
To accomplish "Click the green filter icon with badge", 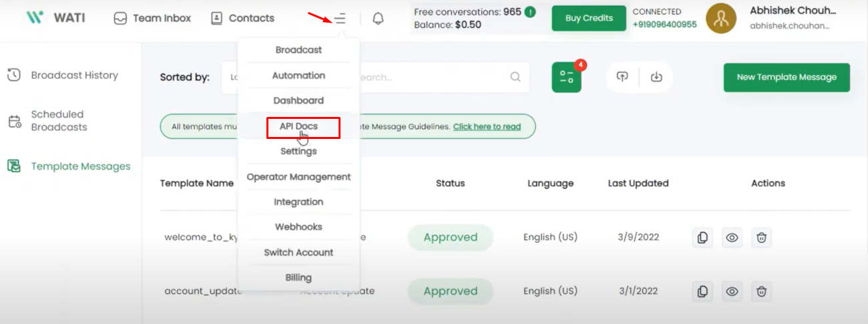I will click(x=566, y=77).
